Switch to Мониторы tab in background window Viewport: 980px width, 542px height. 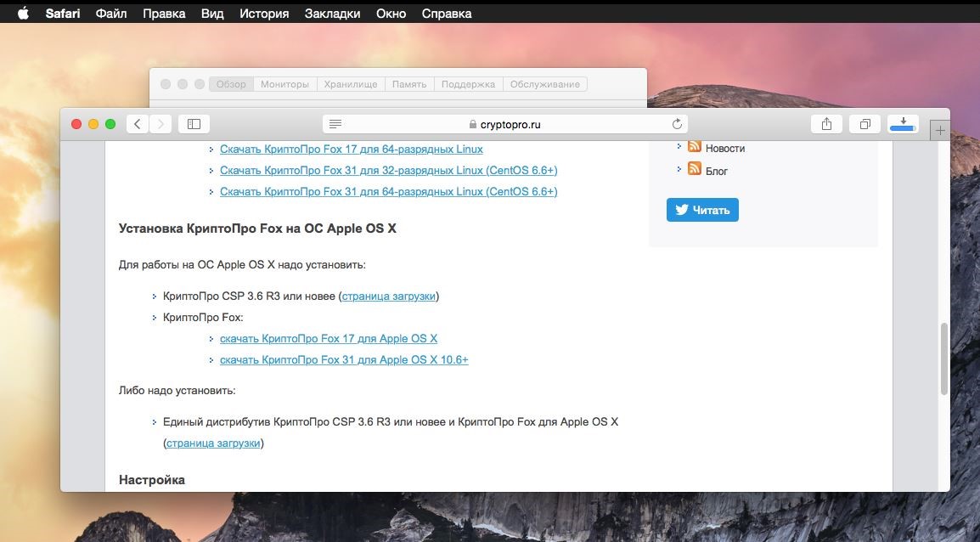click(x=285, y=84)
